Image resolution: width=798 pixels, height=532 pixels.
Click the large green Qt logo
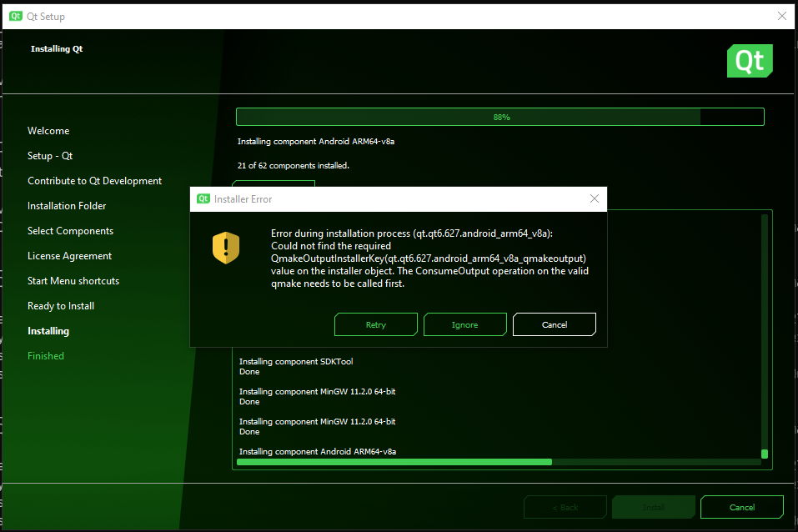[750, 61]
